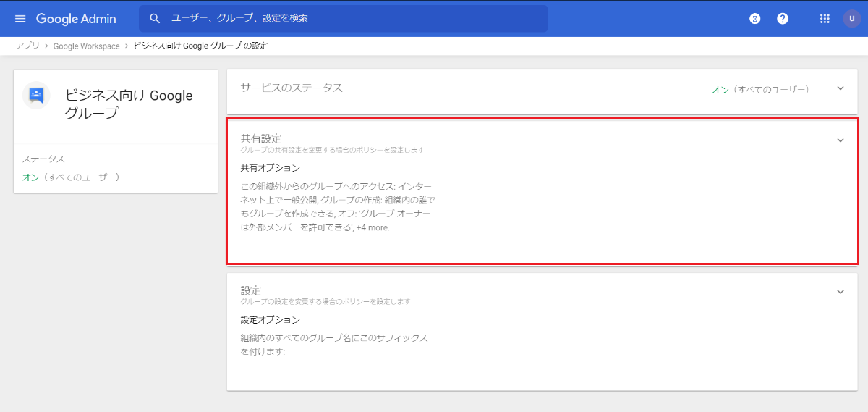Open the user account avatar
Screen dimensions: 868x412
click(852, 18)
